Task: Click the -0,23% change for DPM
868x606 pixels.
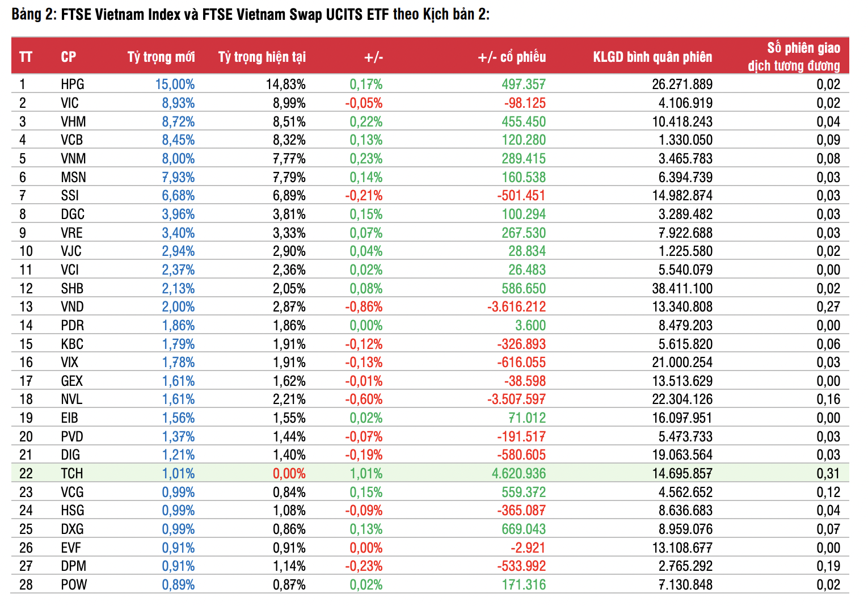Action: (364, 566)
